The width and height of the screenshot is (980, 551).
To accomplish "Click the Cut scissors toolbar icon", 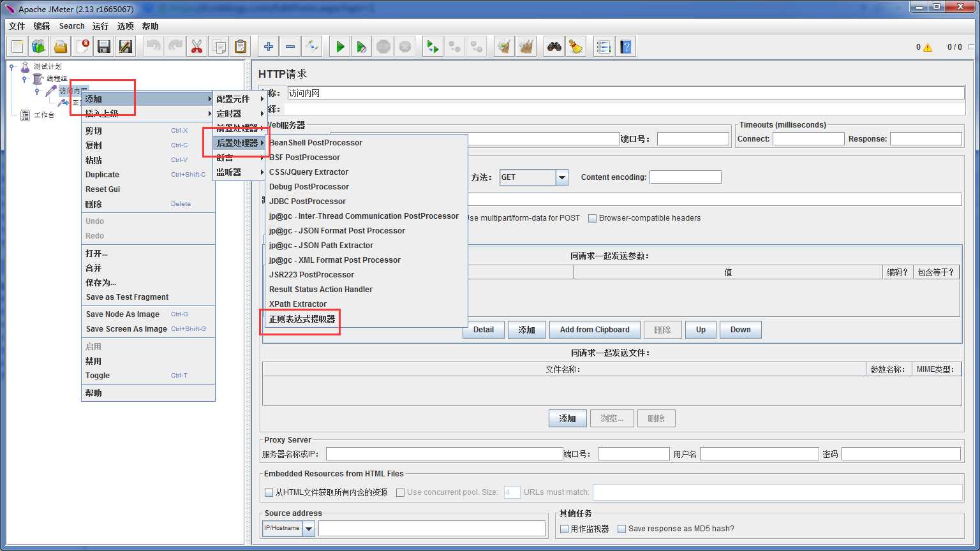I will click(x=197, y=47).
